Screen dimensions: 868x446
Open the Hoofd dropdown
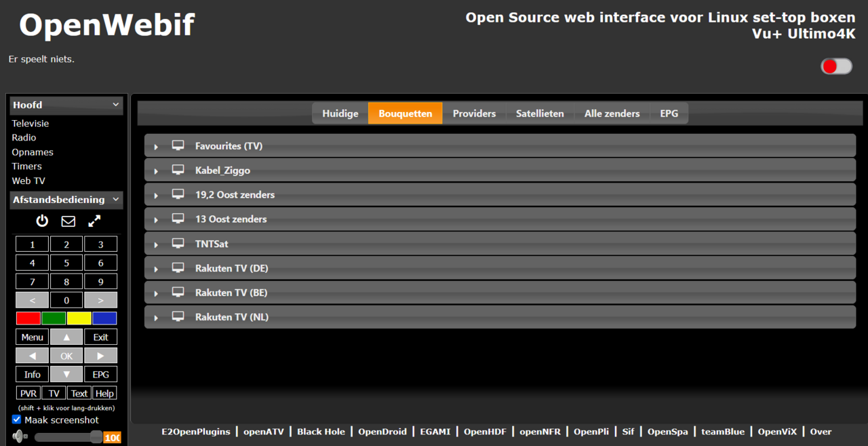click(x=66, y=105)
